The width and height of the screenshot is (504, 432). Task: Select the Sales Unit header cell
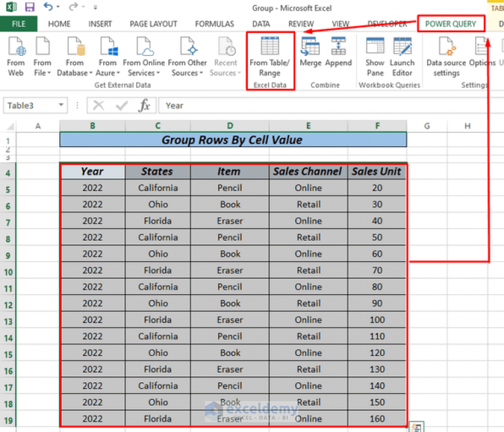pyautogui.click(x=377, y=171)
